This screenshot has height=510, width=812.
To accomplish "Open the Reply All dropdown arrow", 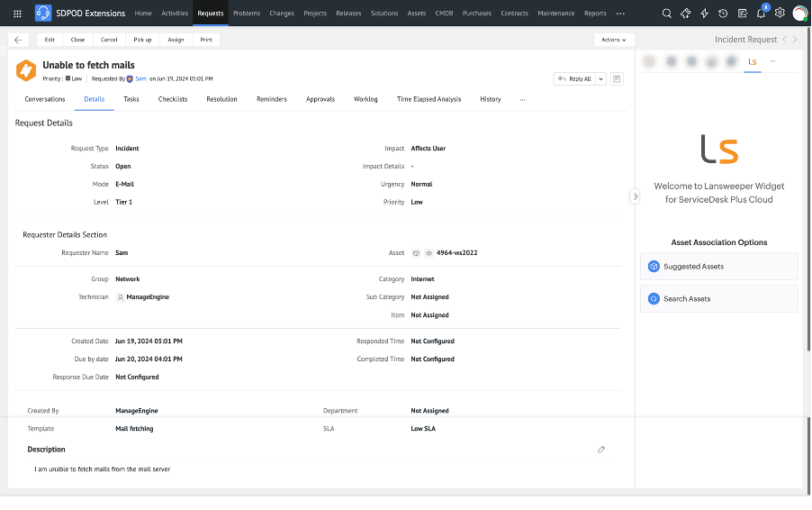I will [600, 79].
